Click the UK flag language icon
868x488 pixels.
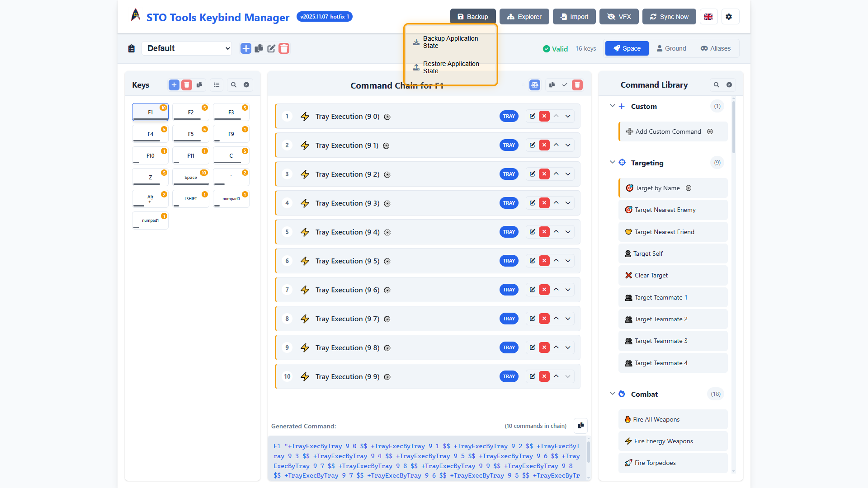(x=708, y=17)
